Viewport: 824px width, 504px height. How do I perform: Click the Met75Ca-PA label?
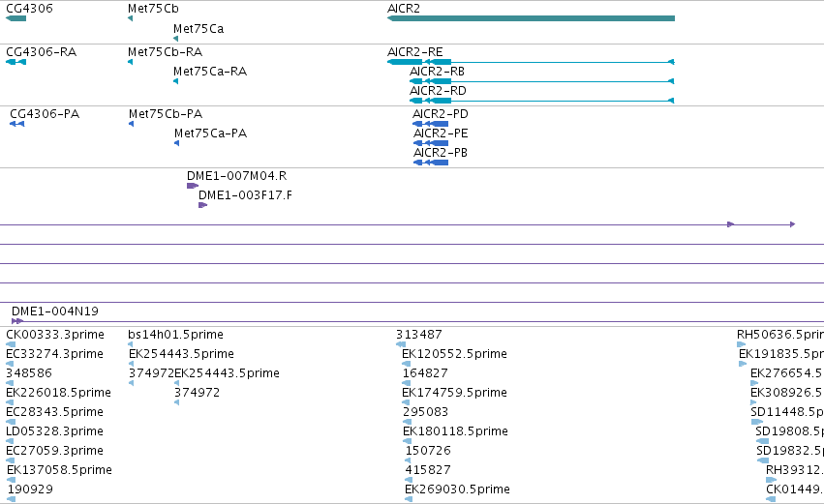point(210,133)
